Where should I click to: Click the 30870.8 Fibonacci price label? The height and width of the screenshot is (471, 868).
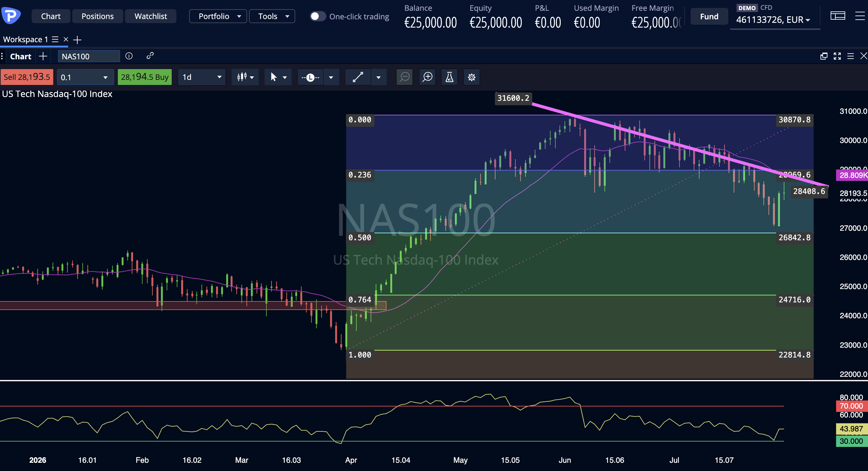point(795,120)
